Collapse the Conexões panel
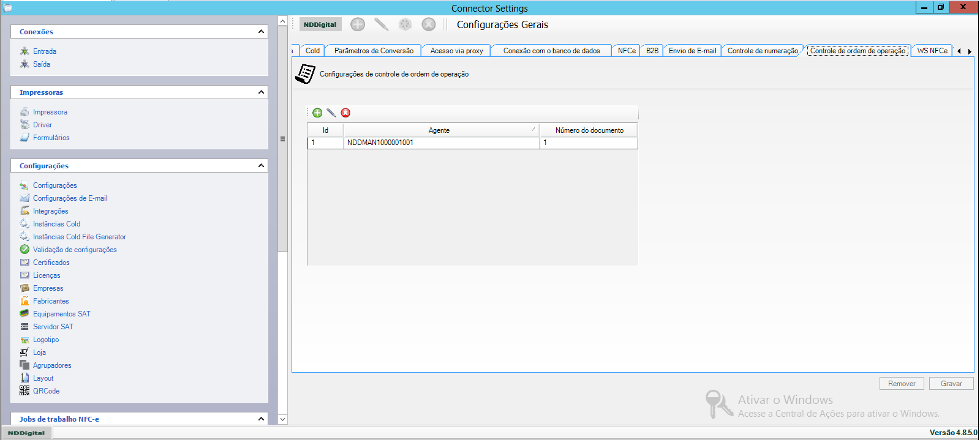980x440 pixels. tap(261, 32)
